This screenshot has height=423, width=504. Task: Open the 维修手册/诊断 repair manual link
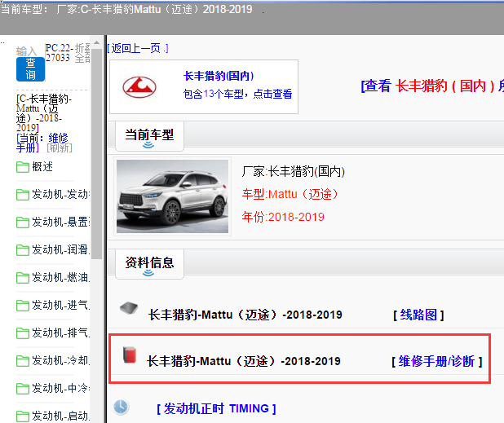coord(437,361)
